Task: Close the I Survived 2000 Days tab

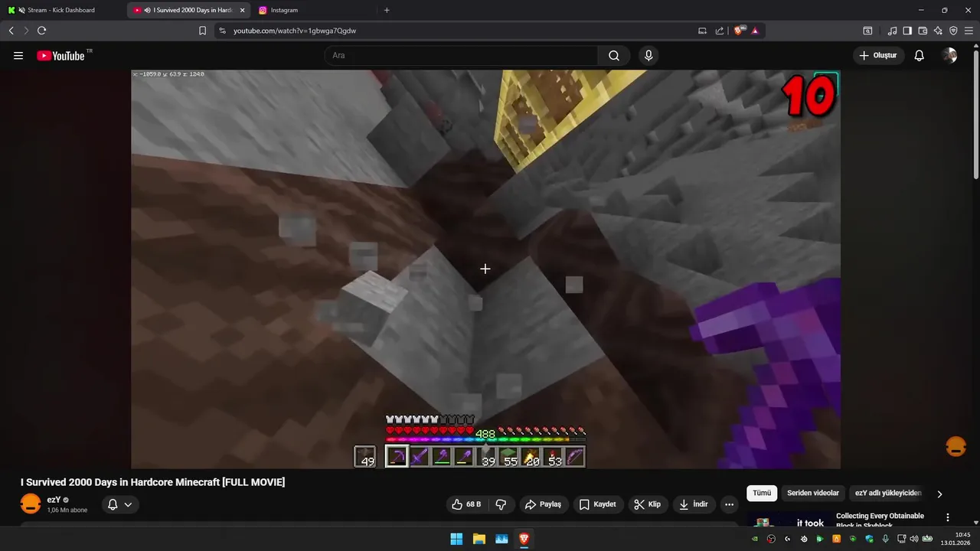Action: click(242, 10)
